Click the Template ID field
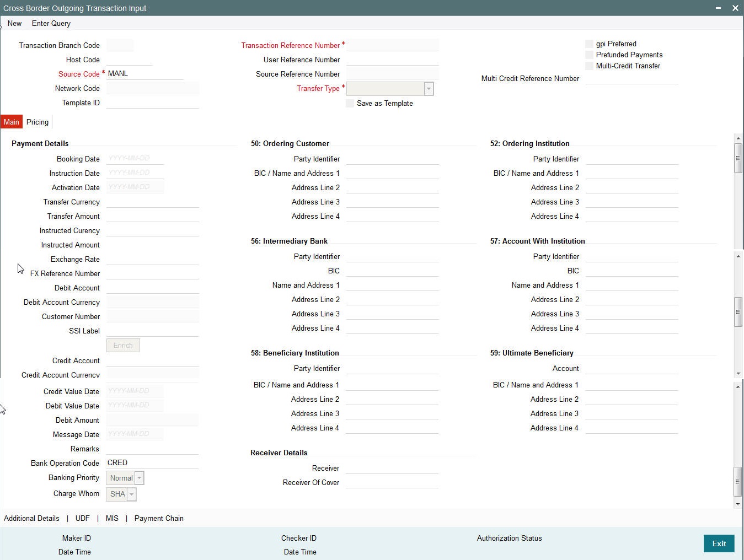The width and height of the screenshot is (744, 560). [x=153, y=103]
